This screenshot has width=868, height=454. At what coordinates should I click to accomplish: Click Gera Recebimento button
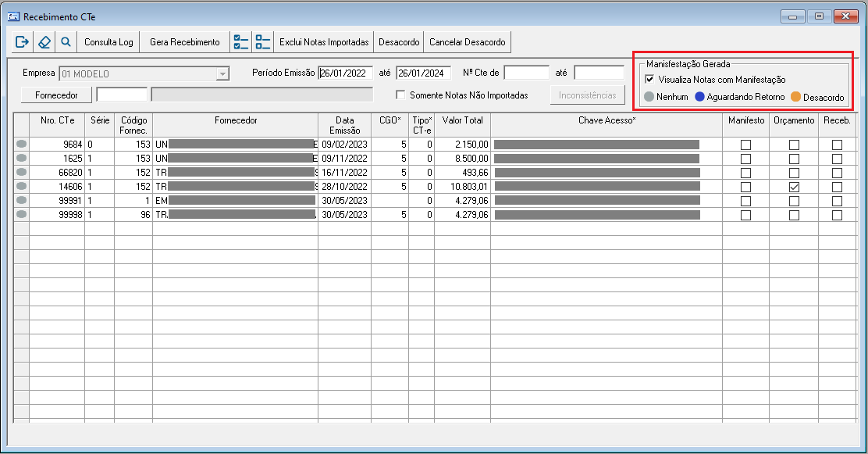tap(184, 42)
